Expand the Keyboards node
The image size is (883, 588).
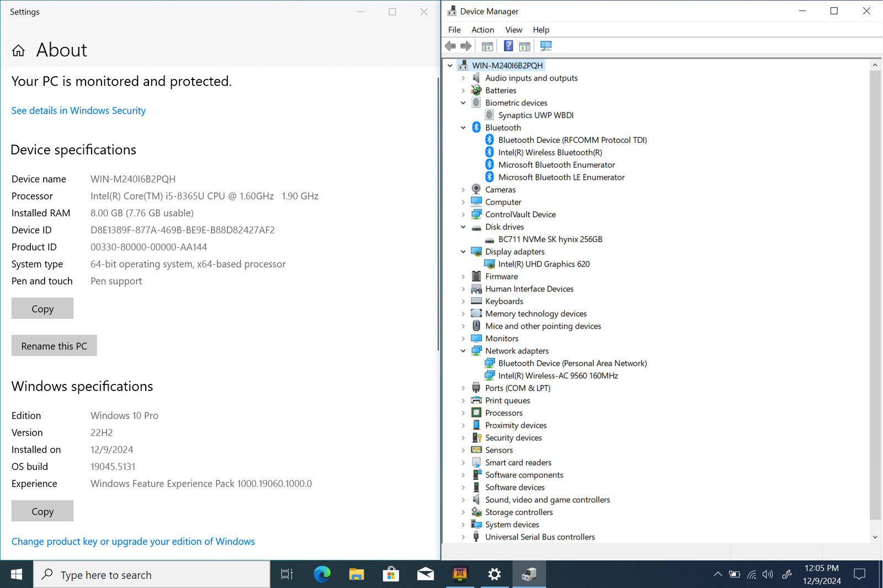click(x=463, y=301)
